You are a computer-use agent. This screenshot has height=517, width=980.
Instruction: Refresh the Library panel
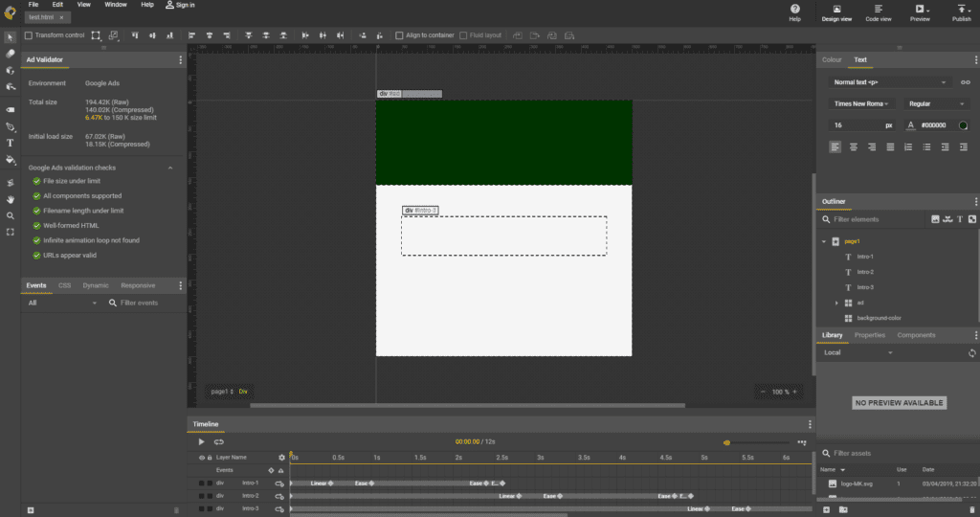[x=972, y=353]
